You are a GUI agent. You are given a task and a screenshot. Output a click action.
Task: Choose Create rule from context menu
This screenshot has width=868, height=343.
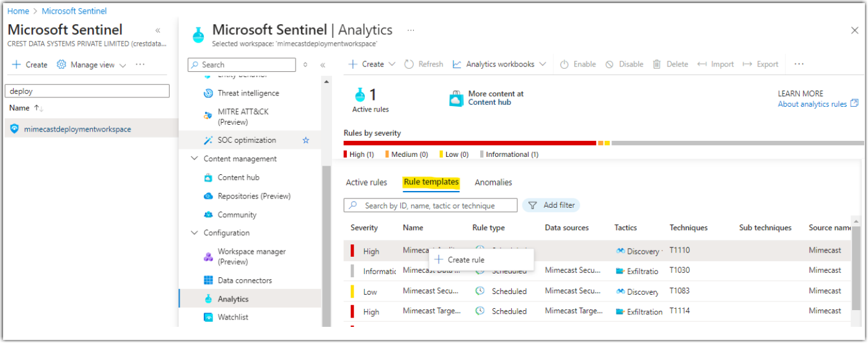(x=481, y=260)
